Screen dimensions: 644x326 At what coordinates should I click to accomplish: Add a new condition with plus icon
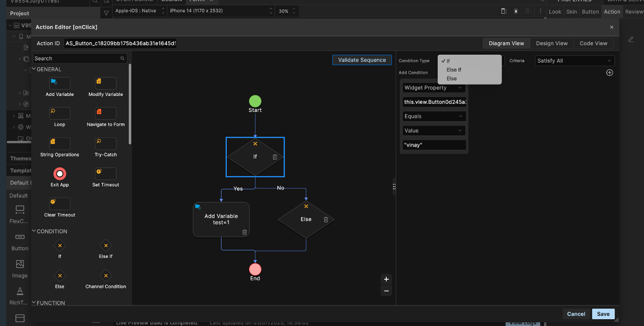click(609, 73)
